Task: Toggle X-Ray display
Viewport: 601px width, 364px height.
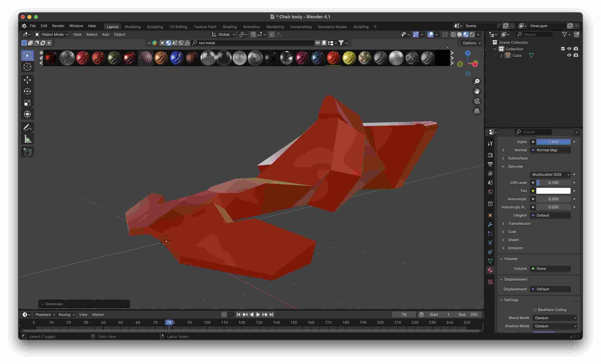Action: point(445,35)
